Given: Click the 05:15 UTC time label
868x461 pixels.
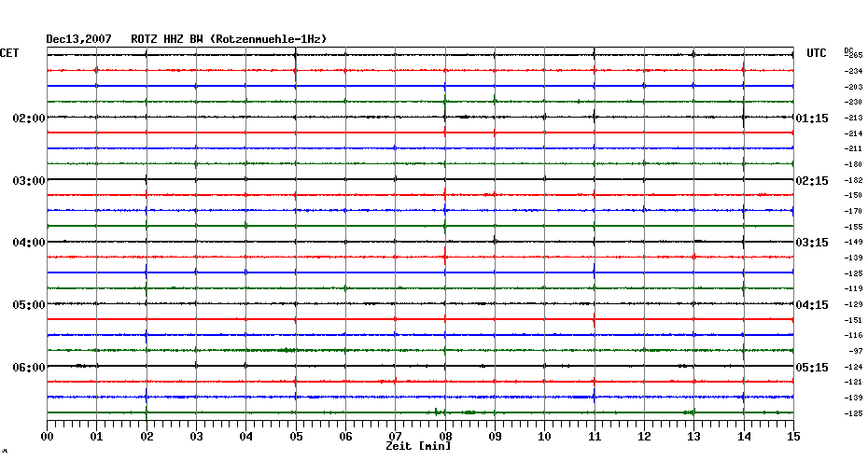Looking at the screenshot, I should pyautogui.click(x=812, y=368).
